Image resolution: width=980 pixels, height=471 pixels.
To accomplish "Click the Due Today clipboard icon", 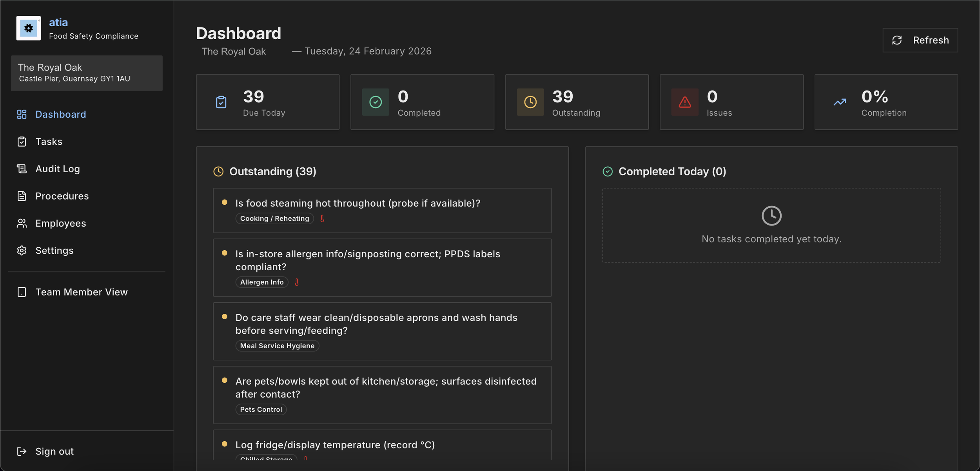I will 221,102.
